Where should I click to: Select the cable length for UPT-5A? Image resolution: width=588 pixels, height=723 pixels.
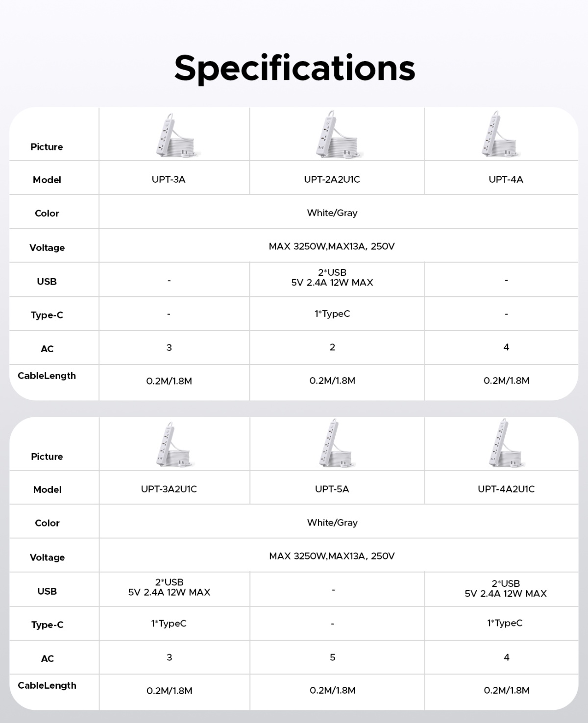(x=332, y=690)
